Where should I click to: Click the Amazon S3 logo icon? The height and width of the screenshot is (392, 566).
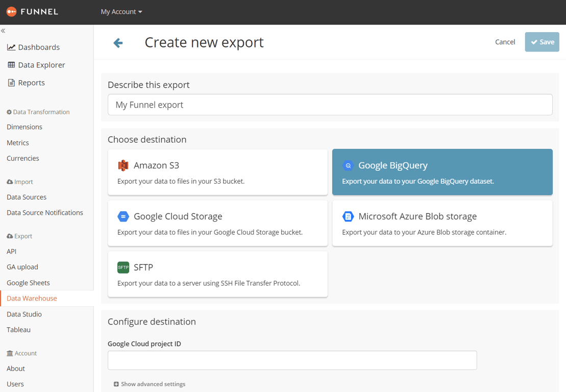(123, 165)
